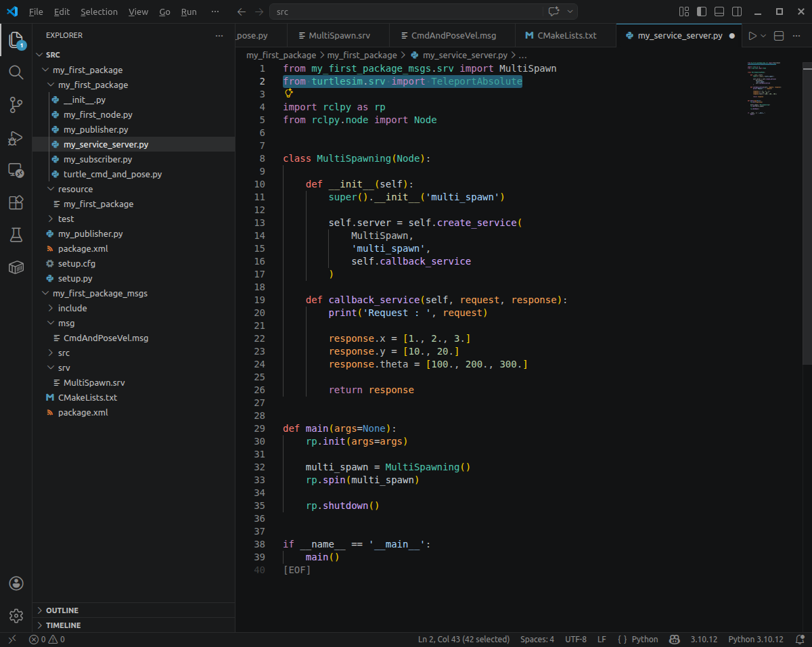
Task: Show more menus via title bar ellipsis
Action: pos(215,12)
